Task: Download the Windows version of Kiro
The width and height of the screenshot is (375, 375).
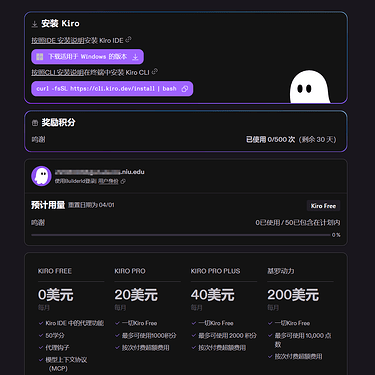Action: [x=87, y=57]
